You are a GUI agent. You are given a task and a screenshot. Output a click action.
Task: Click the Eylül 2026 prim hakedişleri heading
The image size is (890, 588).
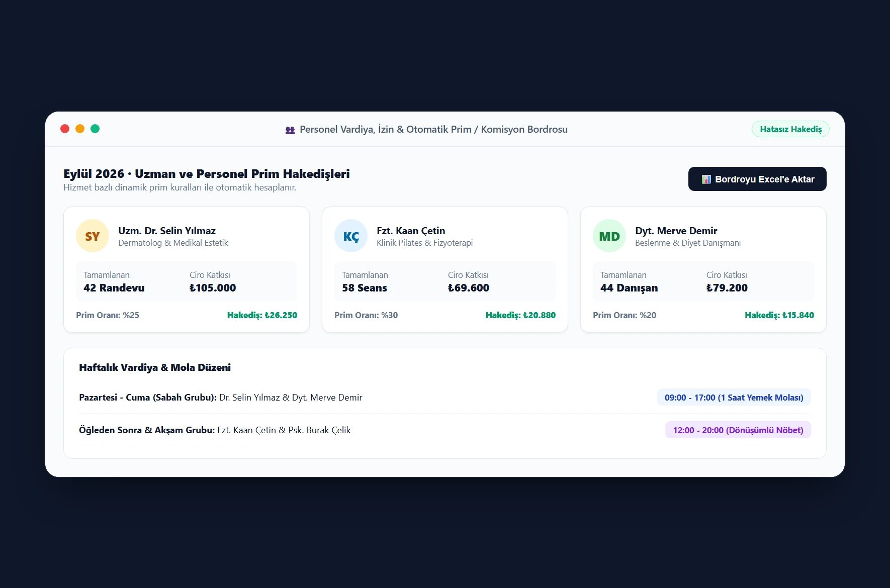pyautogui.click(x=207, y=174)
